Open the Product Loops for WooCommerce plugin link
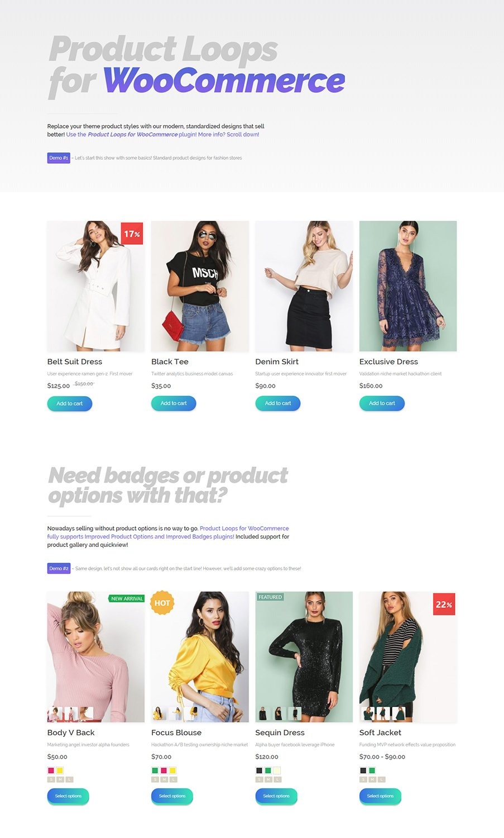This screenshot has width=504, height=838. point(133,135)
